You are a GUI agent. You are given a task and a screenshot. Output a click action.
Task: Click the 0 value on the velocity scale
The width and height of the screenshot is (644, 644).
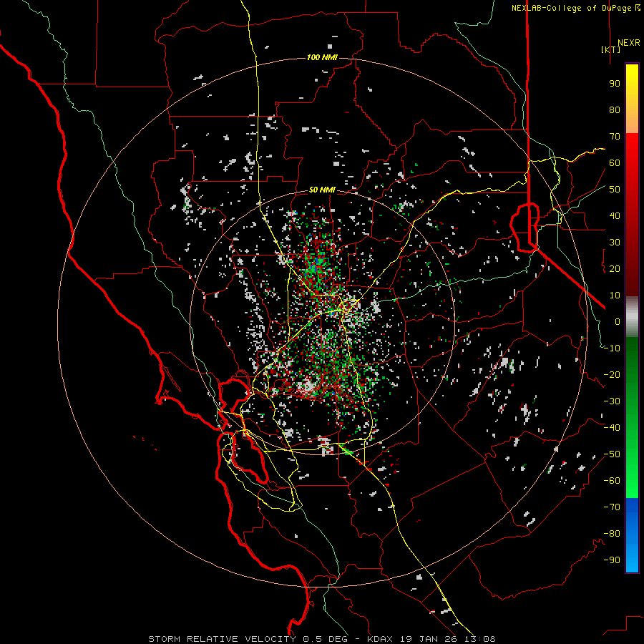pyautogui.click(x=618, y=321)
